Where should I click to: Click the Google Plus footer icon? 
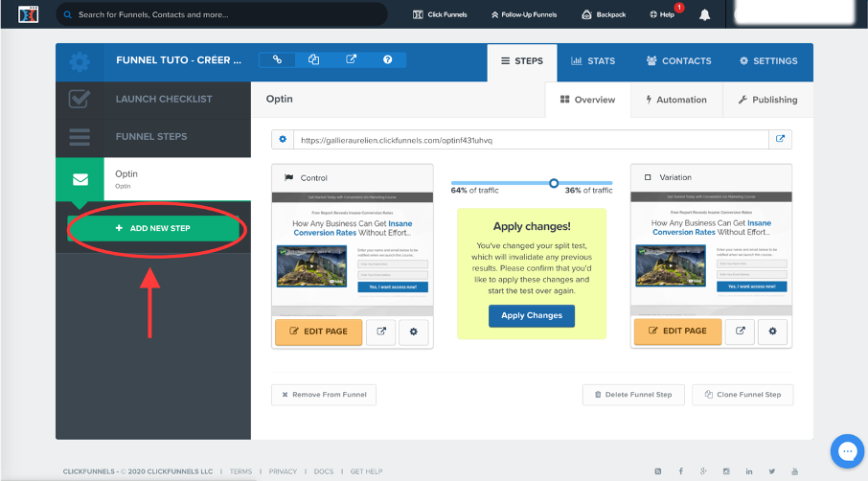(703, 471)
